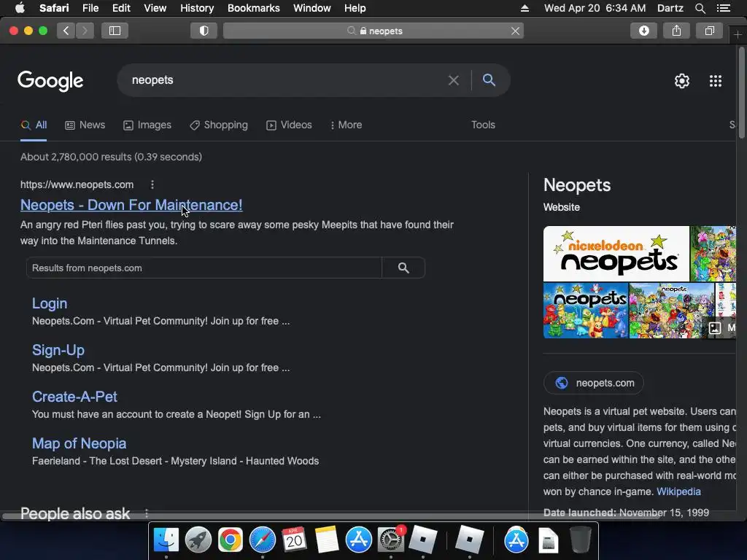
Task: Open the Notes app in the dock
Action: [326, 540]
